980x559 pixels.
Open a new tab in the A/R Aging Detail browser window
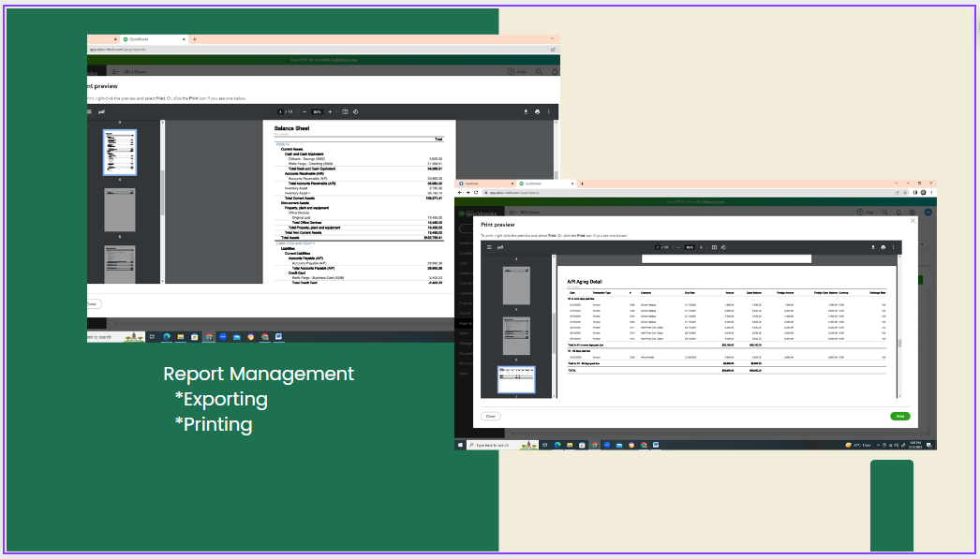pos(582,184)
